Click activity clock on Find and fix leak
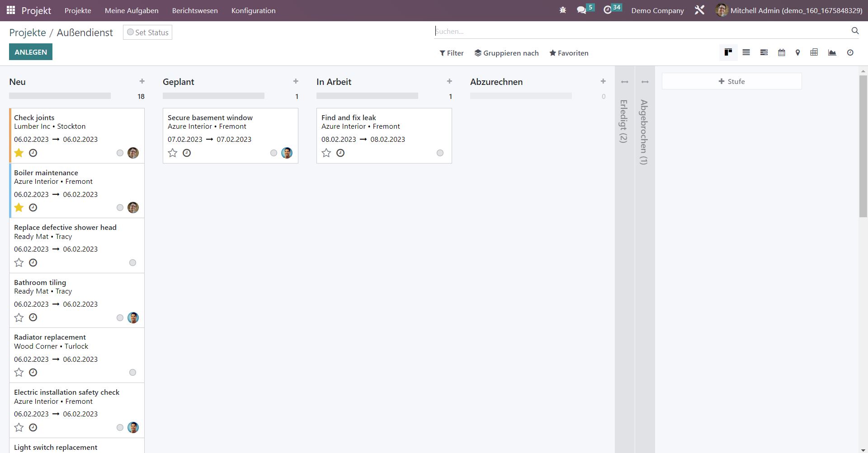This screenshot has height=453, width=868. click(340, 153)
